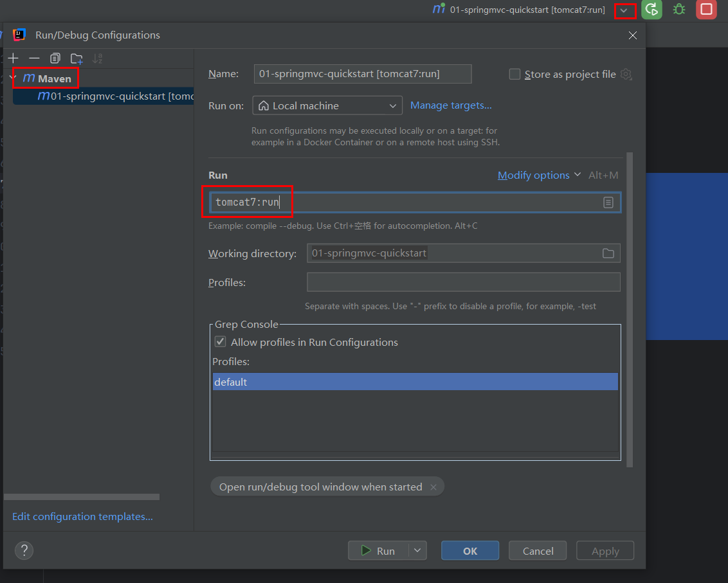This screenshot has height=583, width=728.
Task: Click the Cancel button
Action: click(538, 551)
